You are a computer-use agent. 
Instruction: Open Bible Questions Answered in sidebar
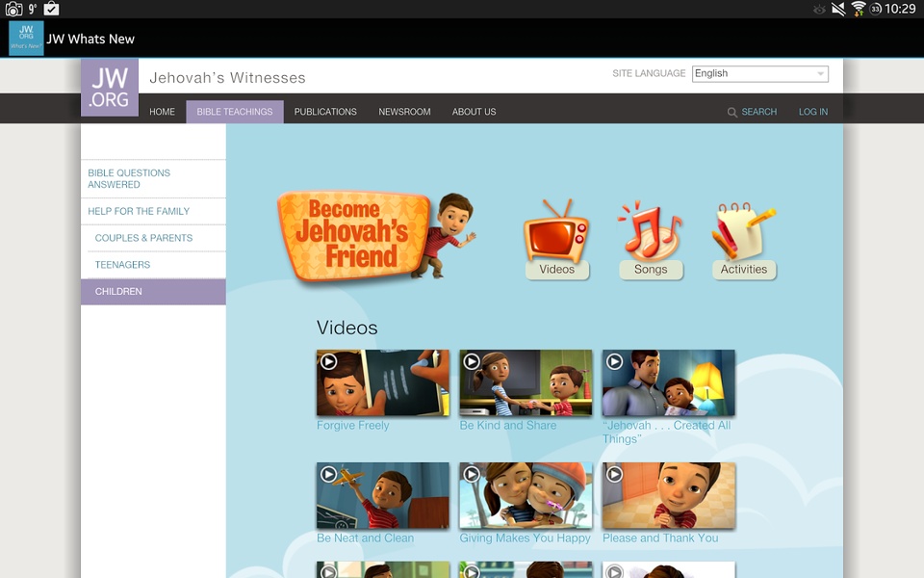tap(153, 179)
